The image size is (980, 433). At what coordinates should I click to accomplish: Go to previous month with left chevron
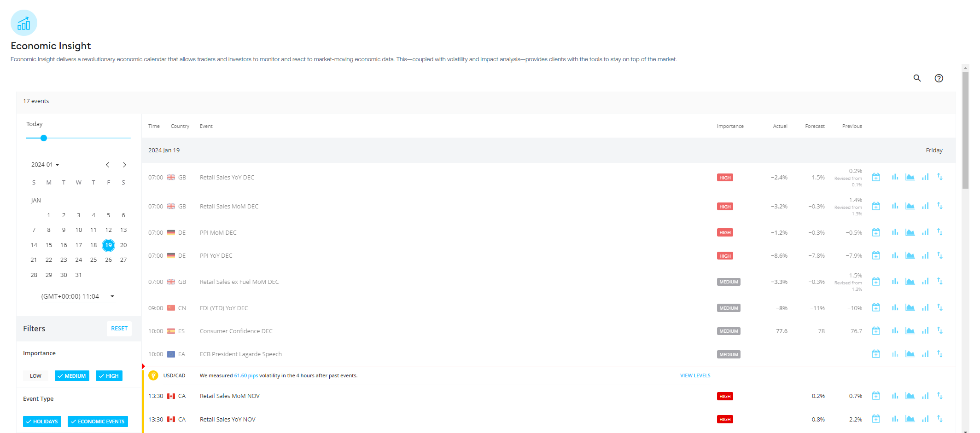(x=107, y=165)
